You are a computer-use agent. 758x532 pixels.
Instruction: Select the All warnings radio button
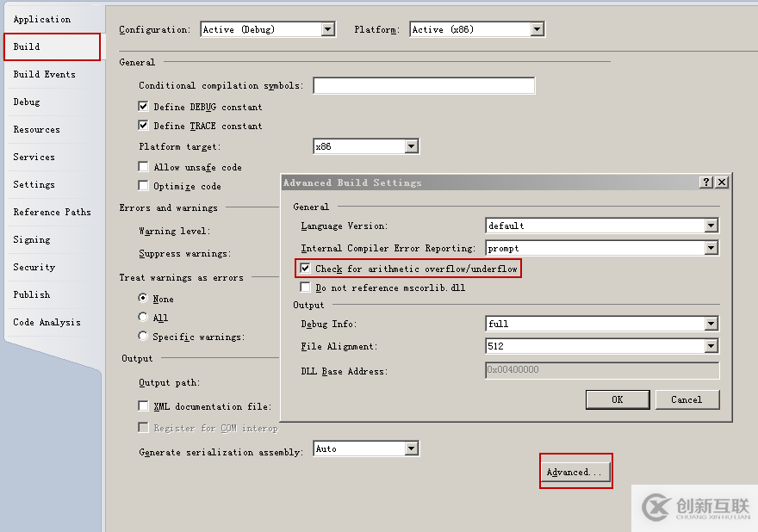pyautogui.click(x=143, y=317)
